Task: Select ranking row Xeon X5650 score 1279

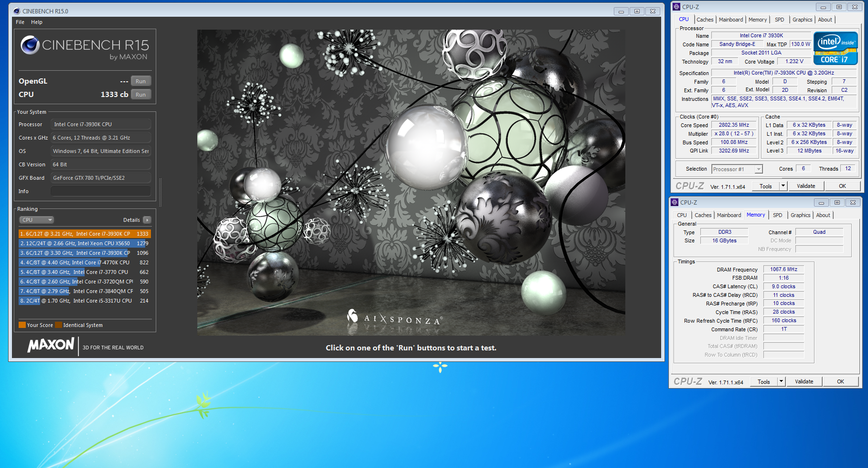Action: coord(85,243)
